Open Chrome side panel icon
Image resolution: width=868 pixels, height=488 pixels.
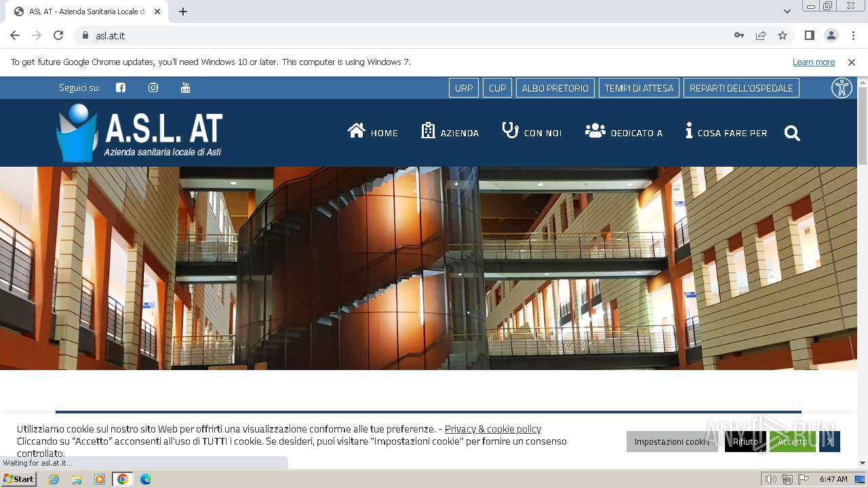809,36
